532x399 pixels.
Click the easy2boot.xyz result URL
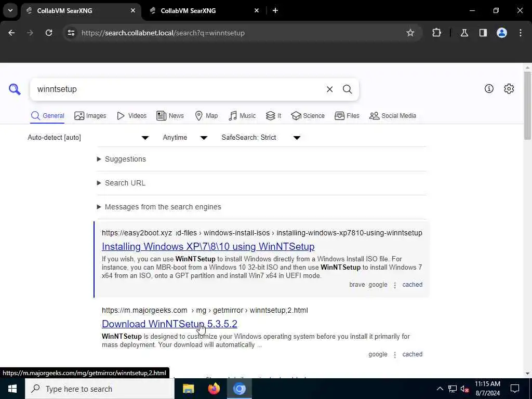tap(262, 233)
